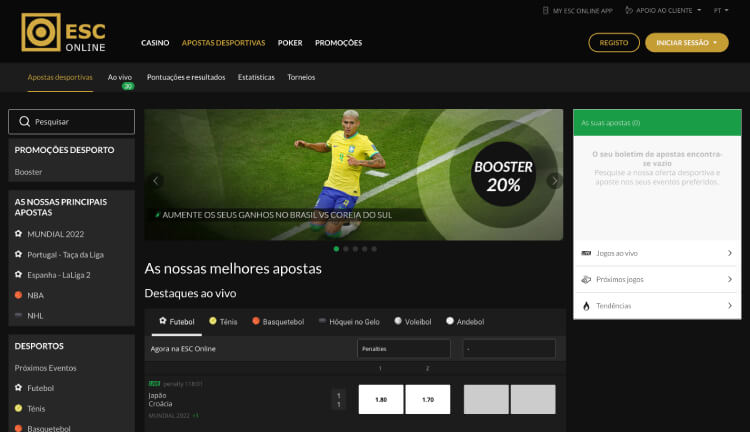
Task: Click the Ténis ball icon in Desportos list
Action: [x=18, y=408]
